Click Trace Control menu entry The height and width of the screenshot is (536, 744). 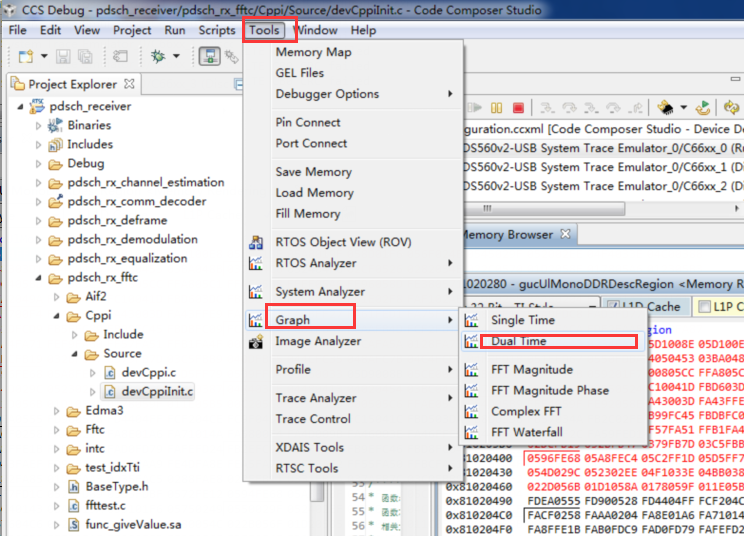coord(313,419)
